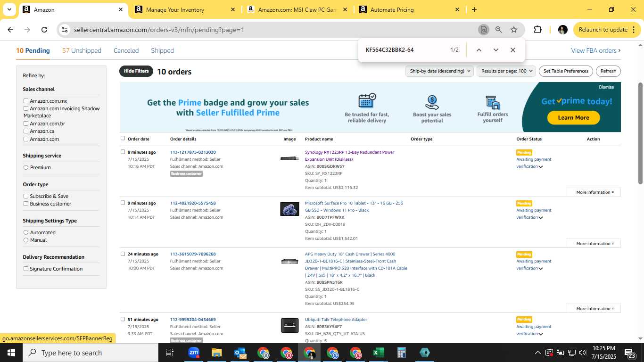
Task: Open Microsoft Surface Pro product thumbnail
Action: pos(289,209)
